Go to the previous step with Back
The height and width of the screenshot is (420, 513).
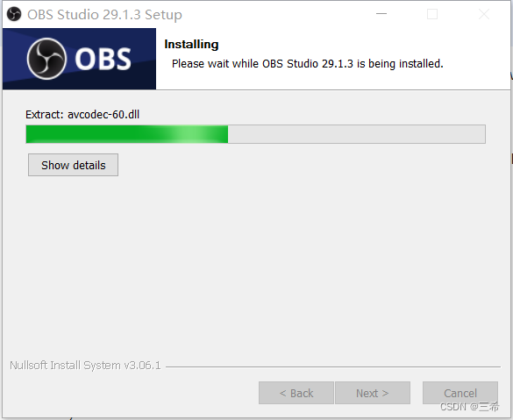coord(296,393)
